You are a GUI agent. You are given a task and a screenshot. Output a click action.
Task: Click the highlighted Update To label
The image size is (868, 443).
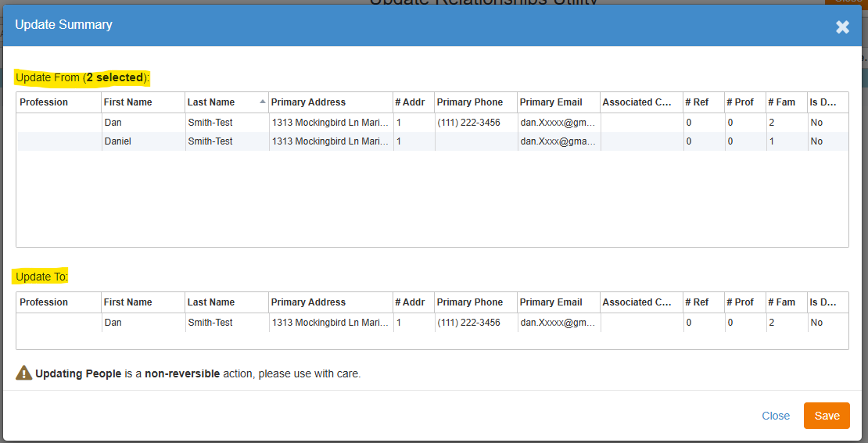tap(41, 276)
